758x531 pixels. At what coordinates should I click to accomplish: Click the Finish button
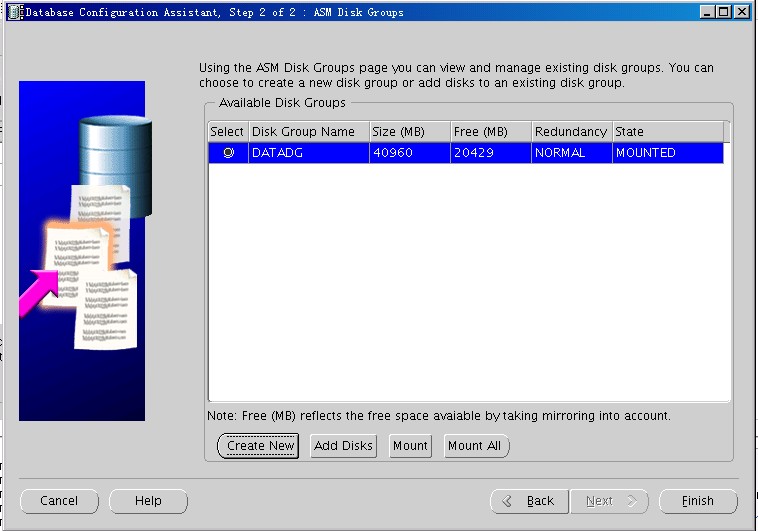(698, 501)
